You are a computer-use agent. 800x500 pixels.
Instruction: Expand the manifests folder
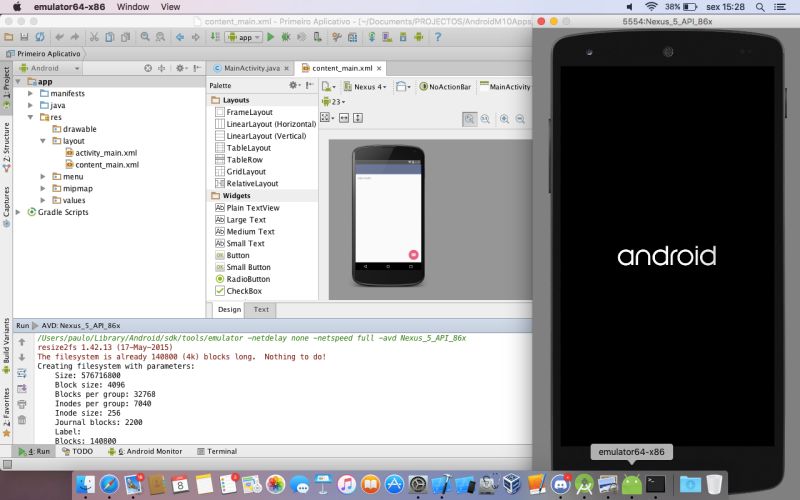point(30,93)
